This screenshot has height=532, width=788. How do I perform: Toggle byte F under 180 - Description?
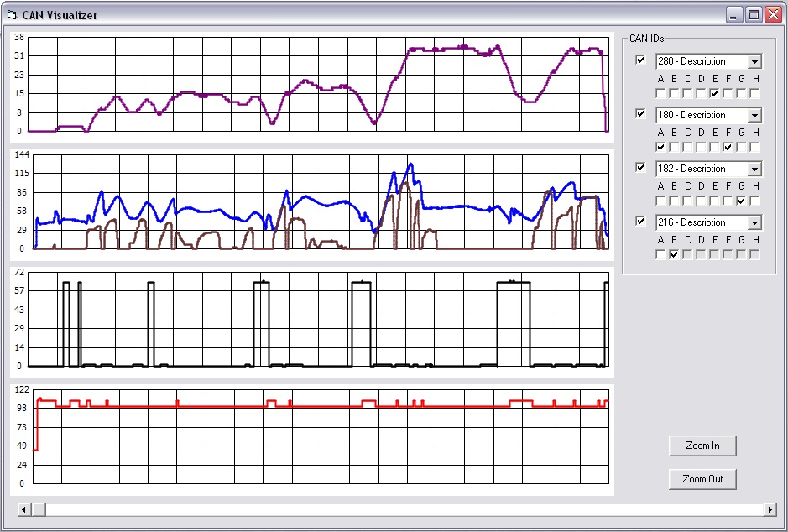(x=728, y=147)
